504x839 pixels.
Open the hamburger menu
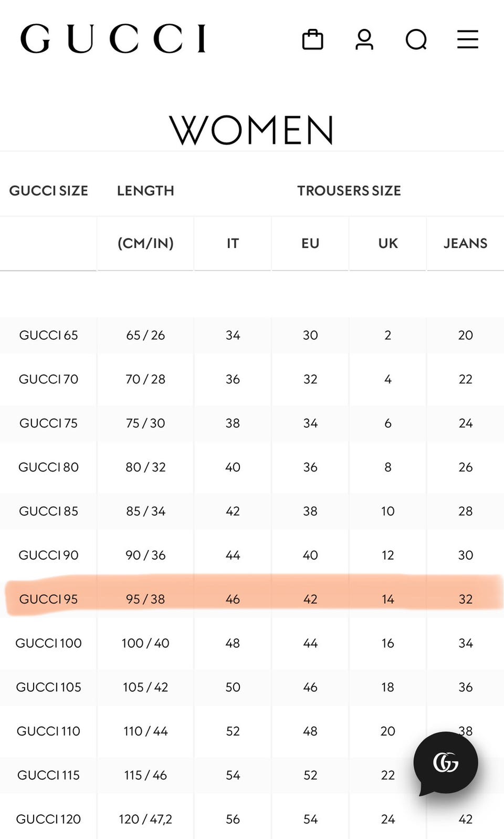coord(467,39)
